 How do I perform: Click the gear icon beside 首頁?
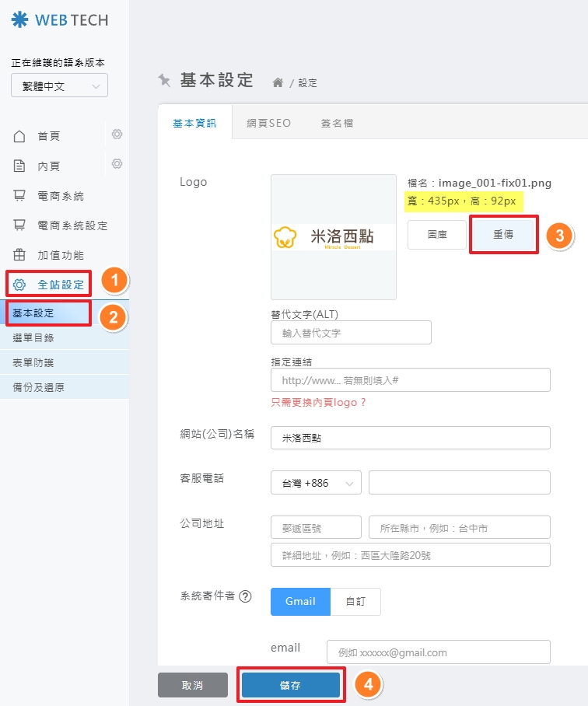coord(117,135)
